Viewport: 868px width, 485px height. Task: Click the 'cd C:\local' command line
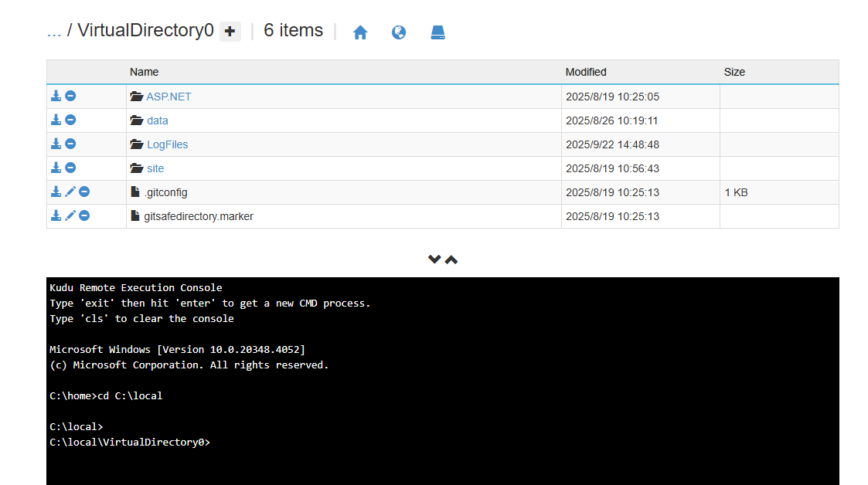coord(130,395)
